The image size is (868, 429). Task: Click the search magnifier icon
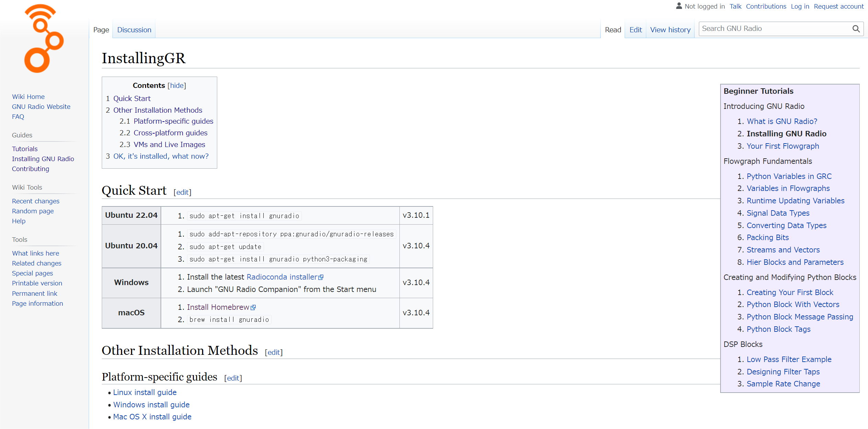[x=856, y=29]
